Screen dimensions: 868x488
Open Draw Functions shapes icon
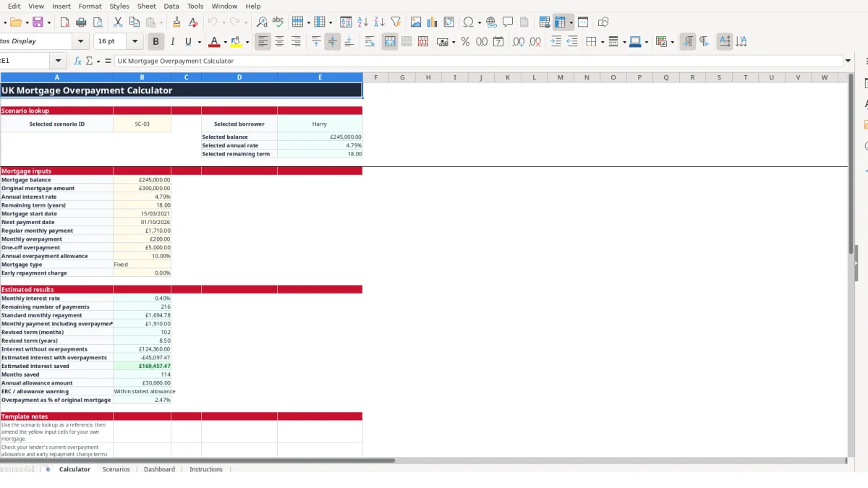[x=603, y=22]
